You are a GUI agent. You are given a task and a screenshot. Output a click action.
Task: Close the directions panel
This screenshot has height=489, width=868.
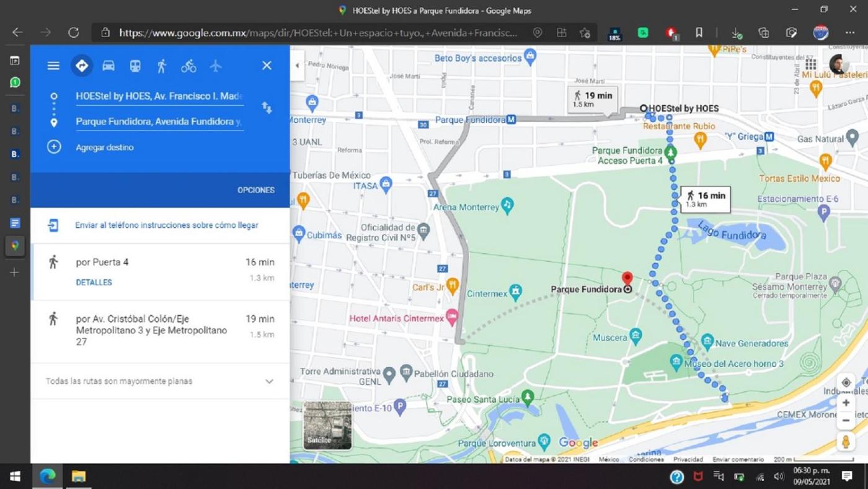pos(267,66)
